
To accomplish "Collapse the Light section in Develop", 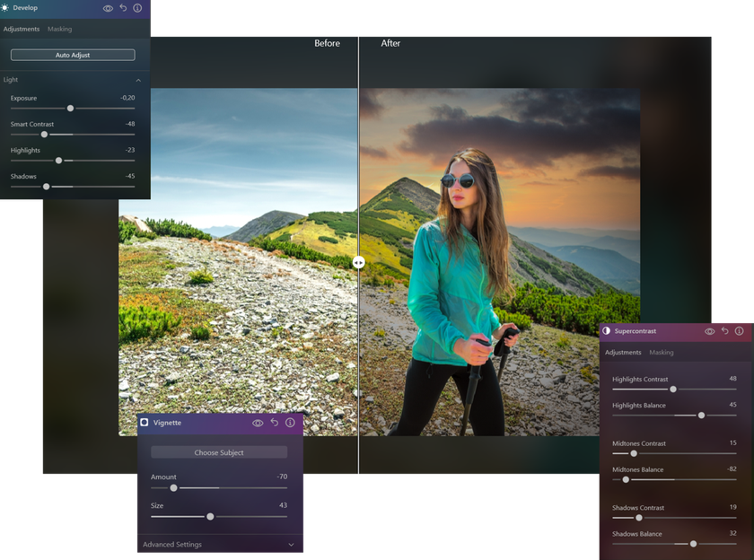I will (140, 80).
